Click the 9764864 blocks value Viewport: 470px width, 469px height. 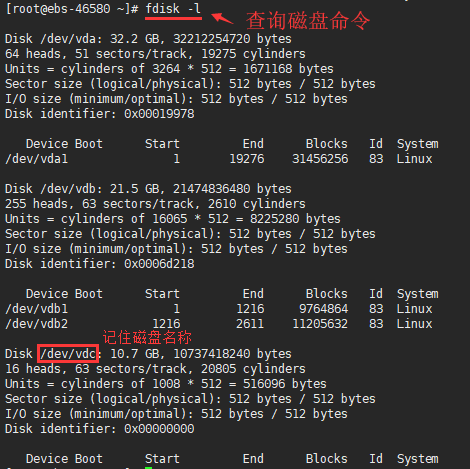tap(323, 309)
